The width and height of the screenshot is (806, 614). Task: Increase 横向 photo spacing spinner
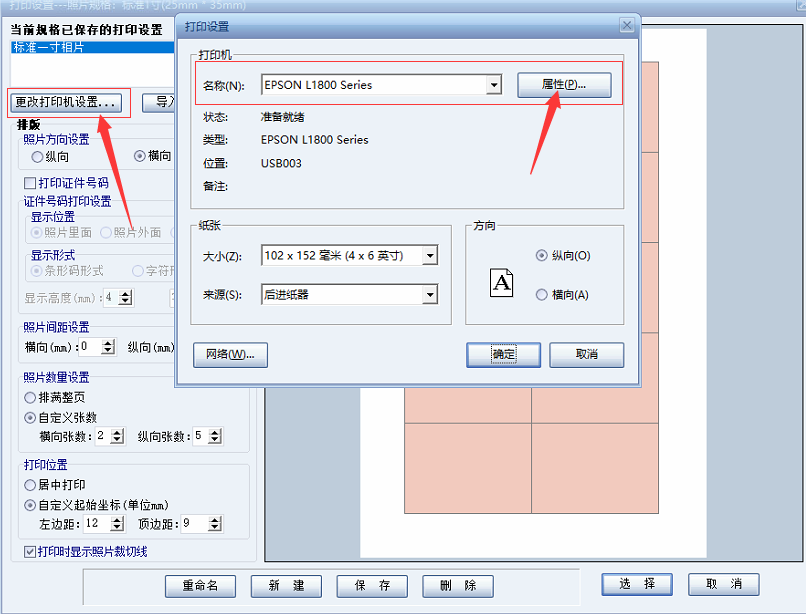pyautogui.click(x=109, y=343)
